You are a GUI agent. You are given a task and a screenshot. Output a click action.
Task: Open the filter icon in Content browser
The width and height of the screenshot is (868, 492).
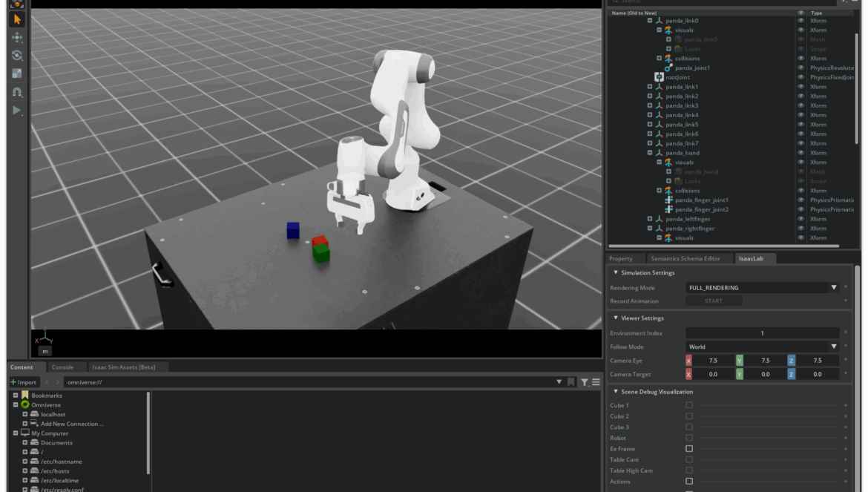pos(585,382)
